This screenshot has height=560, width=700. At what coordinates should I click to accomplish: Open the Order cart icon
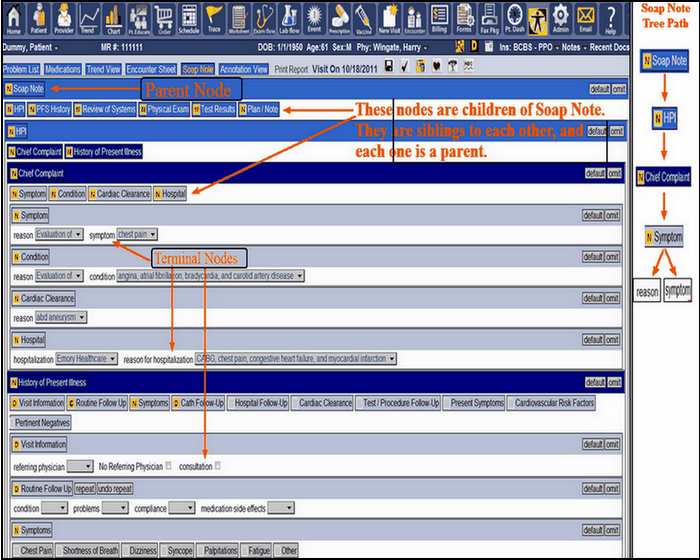tap(164, 18)
